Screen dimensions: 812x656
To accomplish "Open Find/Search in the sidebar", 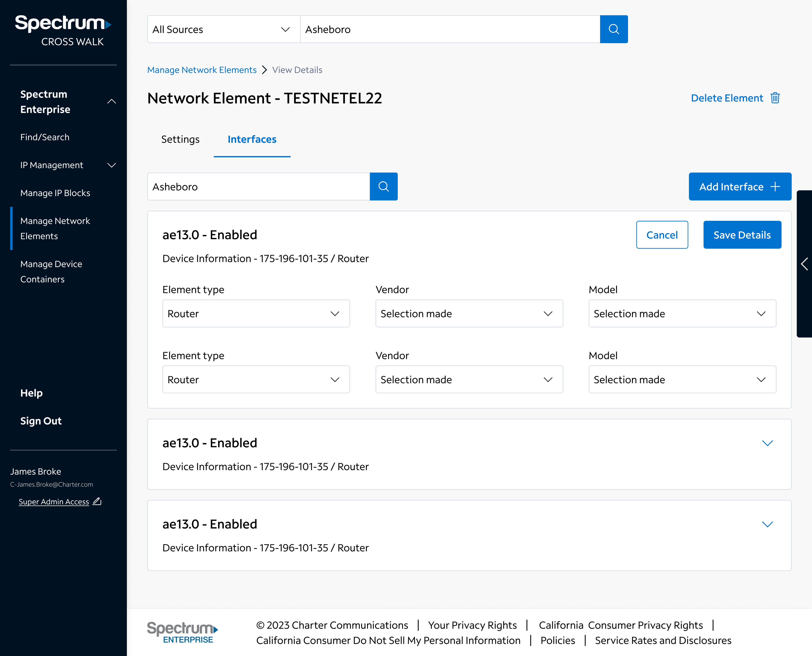I will (45, 137).
